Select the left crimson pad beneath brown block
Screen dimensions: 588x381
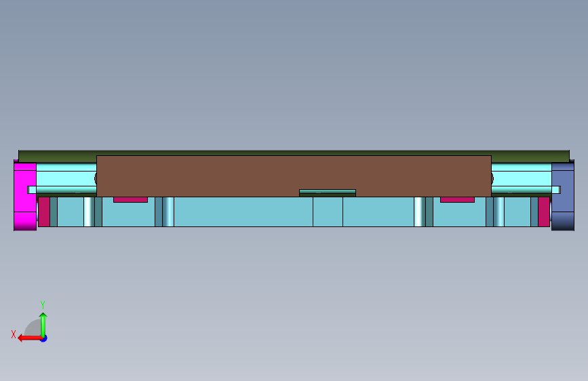130,200
